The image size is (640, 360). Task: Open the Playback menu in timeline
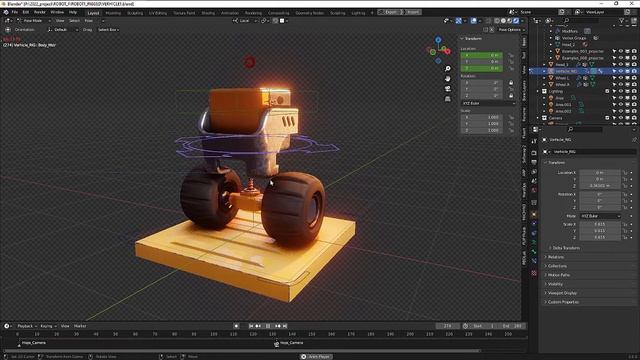27,326
